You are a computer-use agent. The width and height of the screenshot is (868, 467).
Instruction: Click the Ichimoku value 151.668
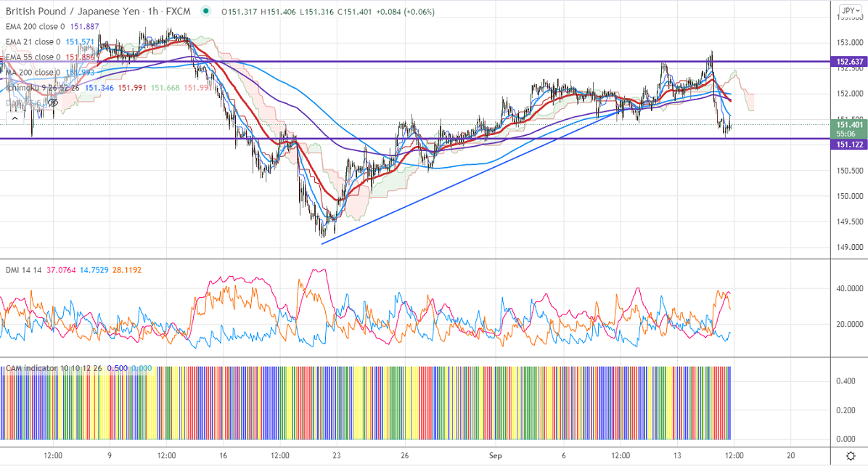tap(165, 88)
